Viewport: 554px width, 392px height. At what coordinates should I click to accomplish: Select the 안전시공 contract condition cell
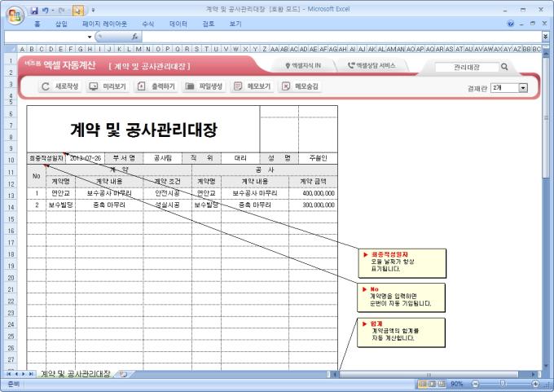coord(168,193)
